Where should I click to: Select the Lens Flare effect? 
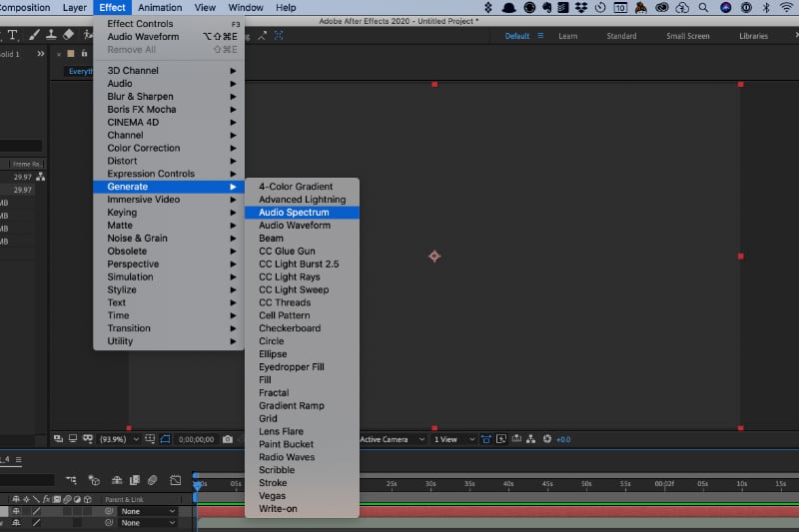(302, 431)
